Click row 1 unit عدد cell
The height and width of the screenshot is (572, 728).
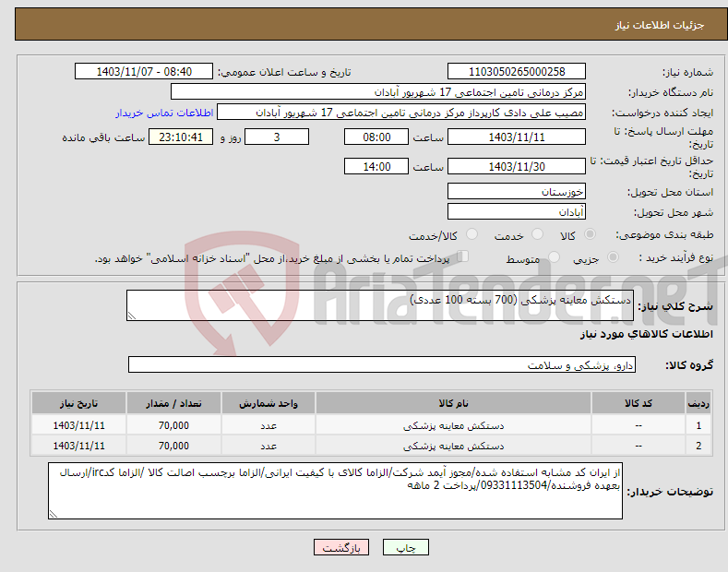pos(269,425)
